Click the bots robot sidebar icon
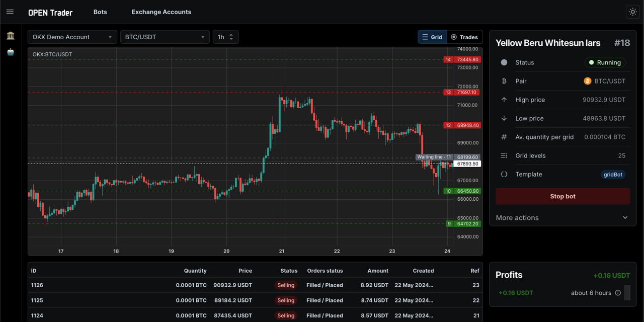644x322 pixels. [x=11, y=52]
